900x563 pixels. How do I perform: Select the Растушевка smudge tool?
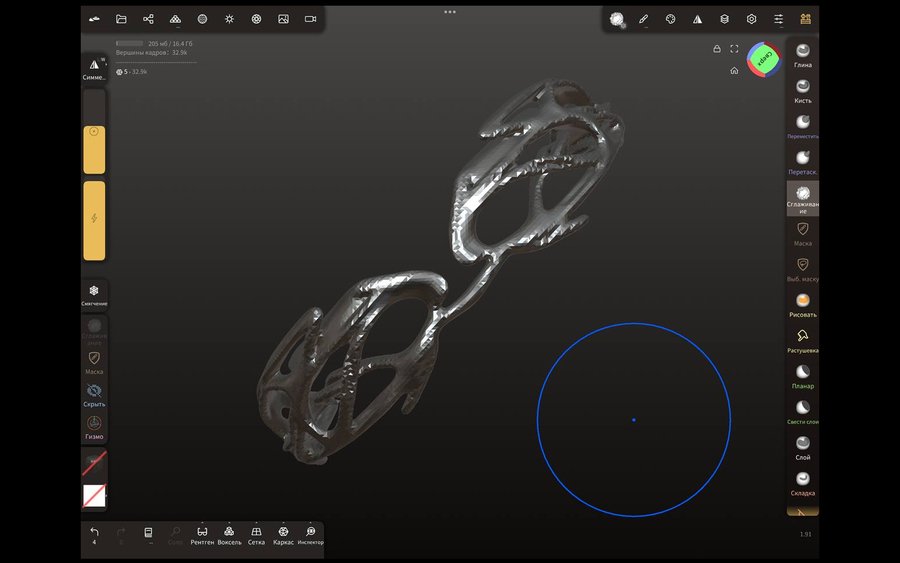pyautogui.click(x=802, y=341)
